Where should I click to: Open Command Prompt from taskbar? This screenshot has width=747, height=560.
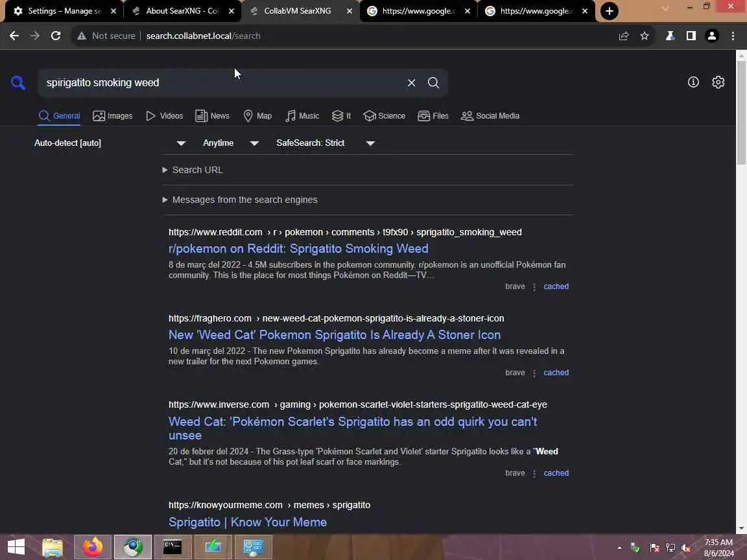pos(172,546)
